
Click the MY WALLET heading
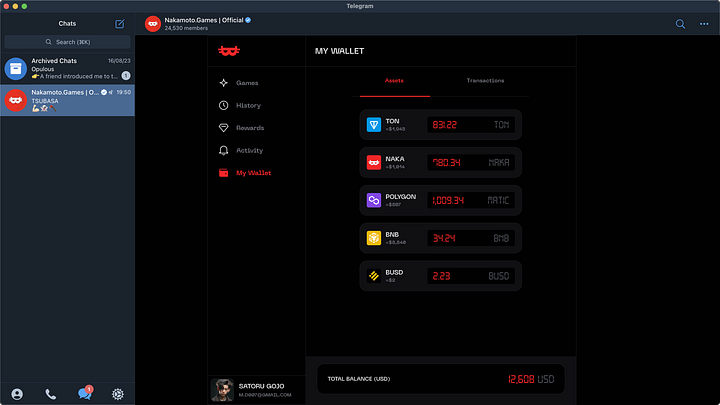pos(339,51)
